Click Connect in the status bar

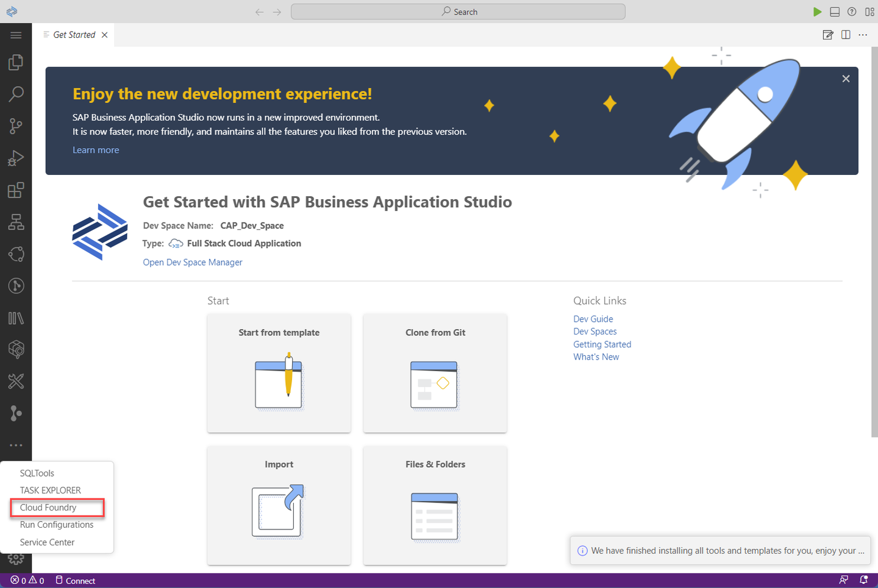(76, 581)
